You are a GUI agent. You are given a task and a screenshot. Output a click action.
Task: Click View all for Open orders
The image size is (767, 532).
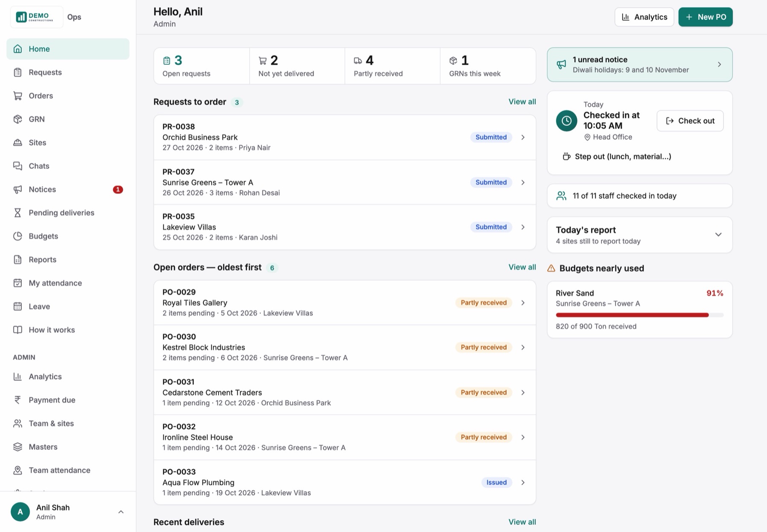click(x=522, y=267)
